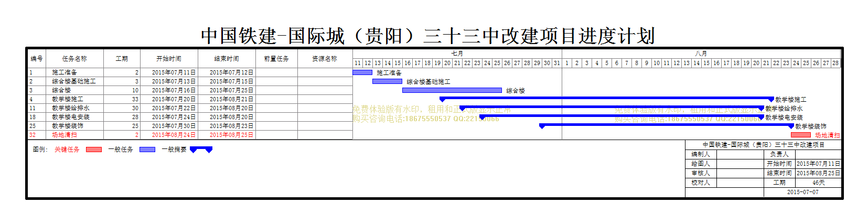Click the start date 2015年07月16日 cell
This screenshot has width=868, height=224.
169,90
